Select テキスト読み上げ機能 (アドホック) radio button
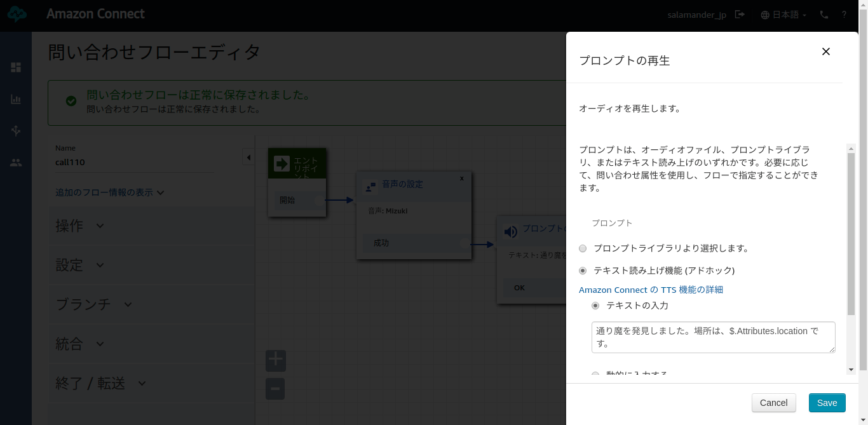This screenshot has height=425, width=868. click(x=583, y=270)
